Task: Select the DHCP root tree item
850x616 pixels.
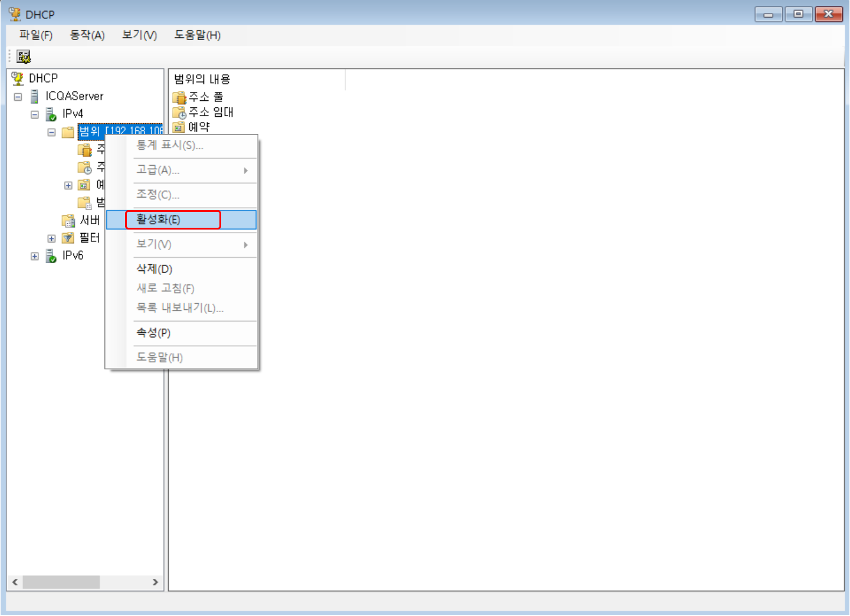Action: point(43,78)
